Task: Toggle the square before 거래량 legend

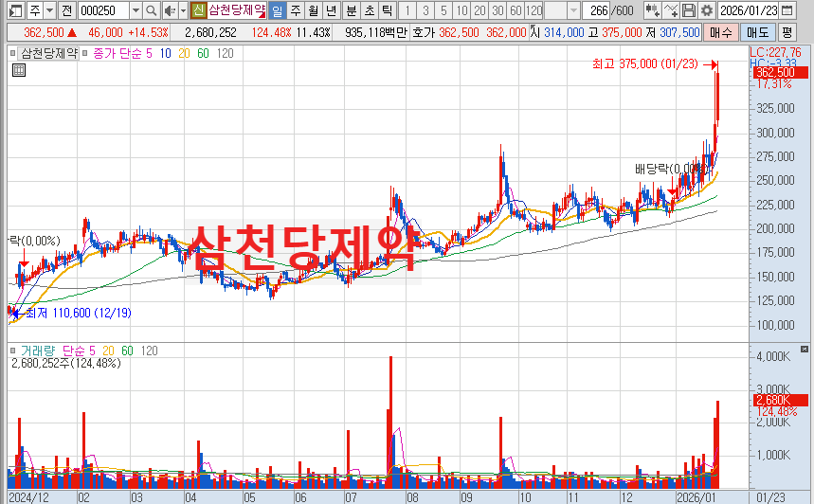Action: click(13, 351)
